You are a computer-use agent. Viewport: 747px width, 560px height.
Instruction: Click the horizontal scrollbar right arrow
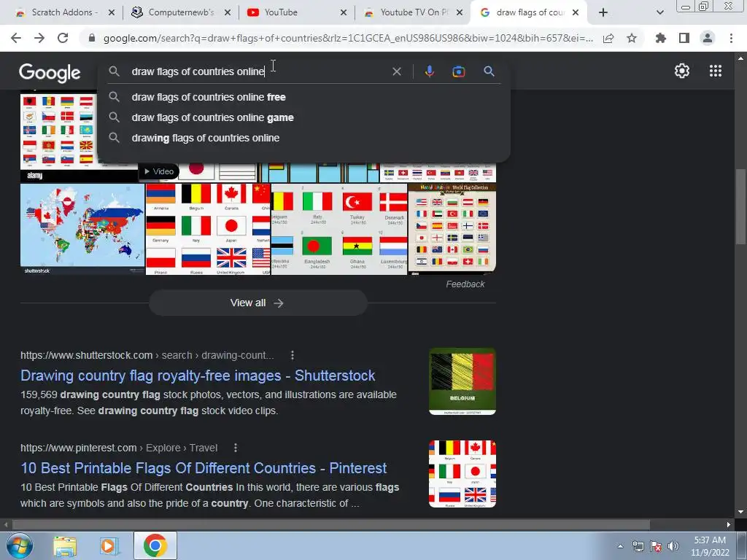729,525
